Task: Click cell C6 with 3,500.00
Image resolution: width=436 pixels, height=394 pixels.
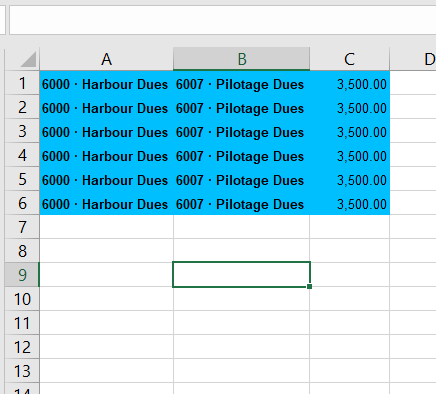Action: [x=349, y=203]
